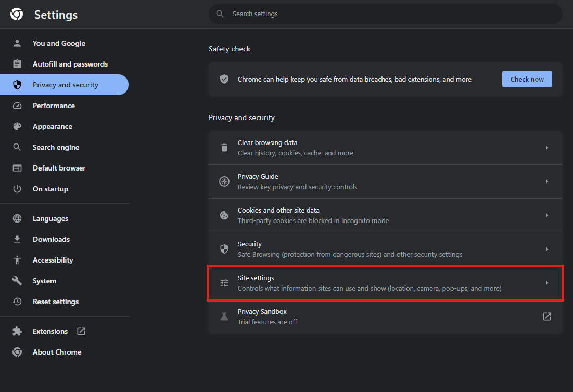Expand Privacy Guide using its right arrow
573x392 pixels.
pyautogui.click(x=546, y=181)
